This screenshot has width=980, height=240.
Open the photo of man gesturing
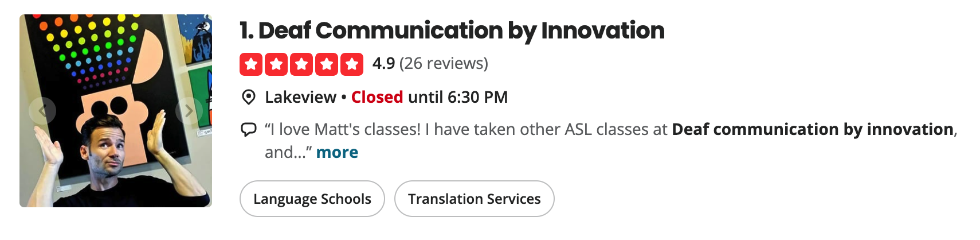[116, 111]
